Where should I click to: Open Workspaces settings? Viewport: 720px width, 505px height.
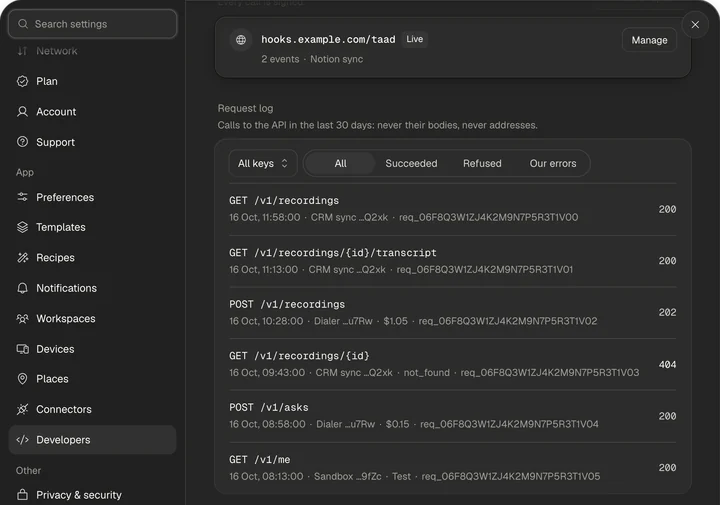pos(92,318)
